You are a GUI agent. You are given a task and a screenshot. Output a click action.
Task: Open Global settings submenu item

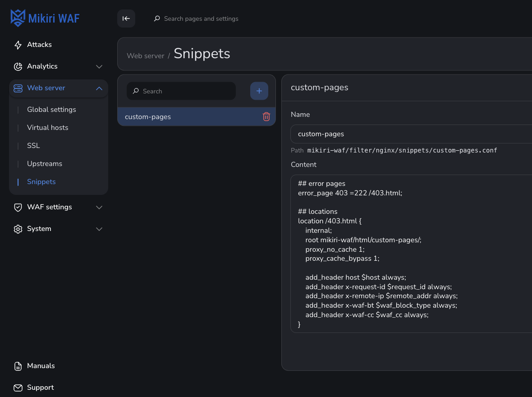coord(51,110)
